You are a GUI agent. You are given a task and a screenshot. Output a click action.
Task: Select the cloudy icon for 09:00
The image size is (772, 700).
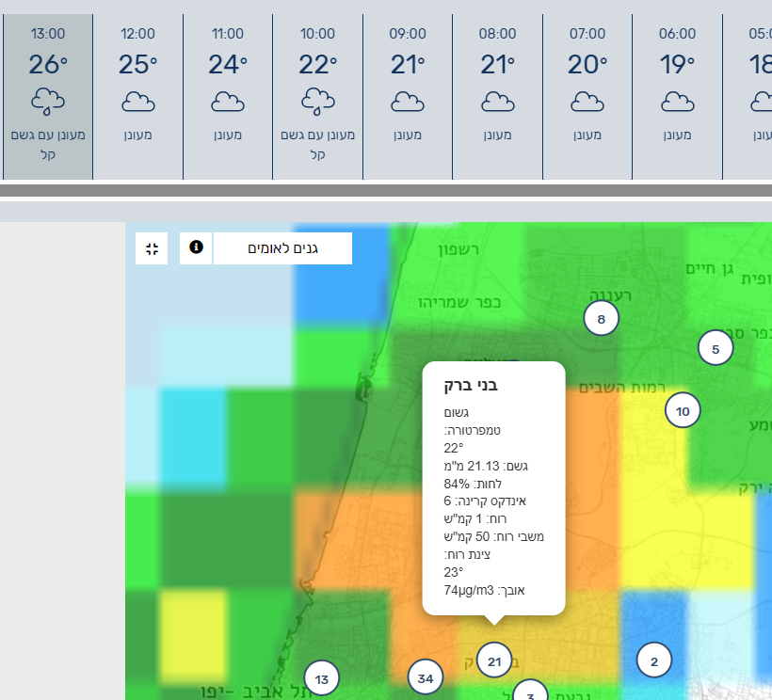pos(408,102)
